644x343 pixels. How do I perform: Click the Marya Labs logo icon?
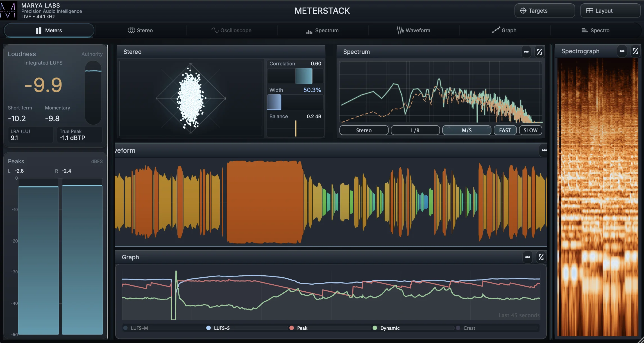point(8,10)
